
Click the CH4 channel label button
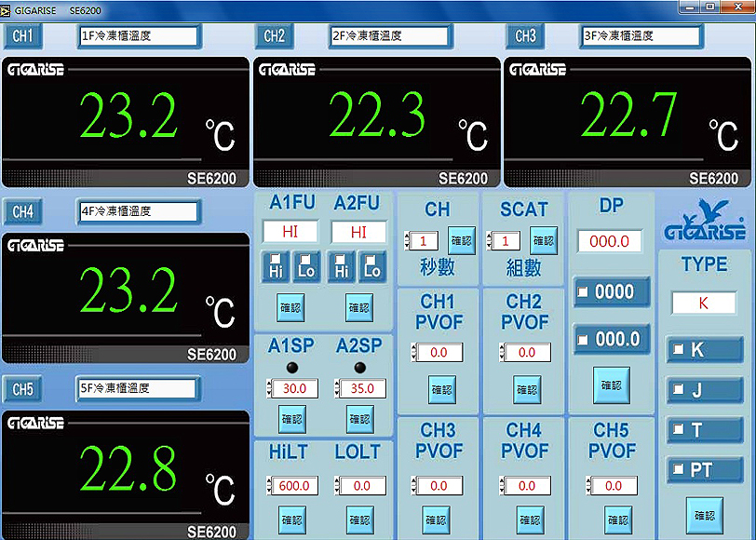point(22,211)
